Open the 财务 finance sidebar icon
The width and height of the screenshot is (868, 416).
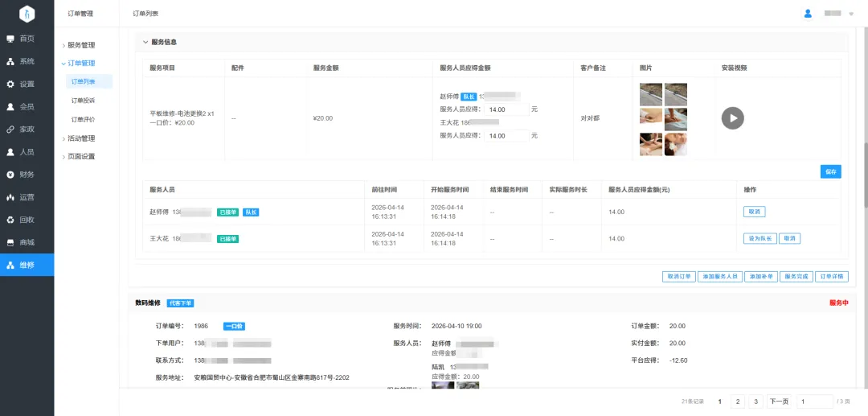click(10, 175)
